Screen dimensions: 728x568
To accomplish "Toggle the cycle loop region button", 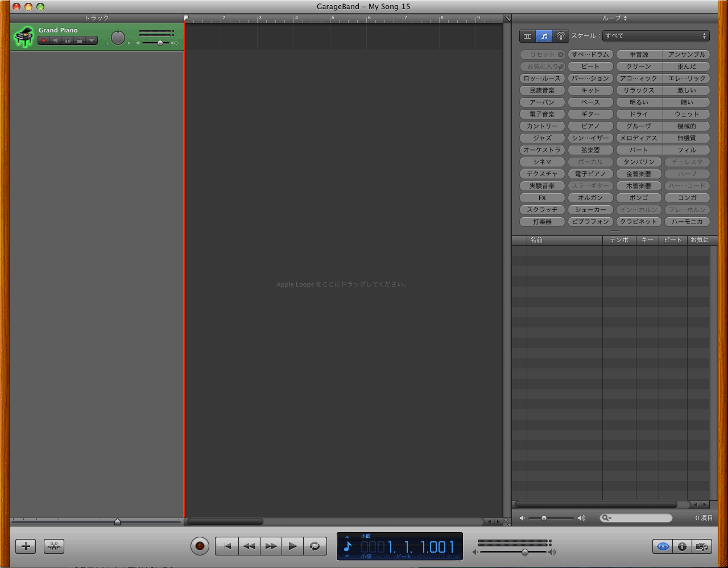I will pos(315,546).
